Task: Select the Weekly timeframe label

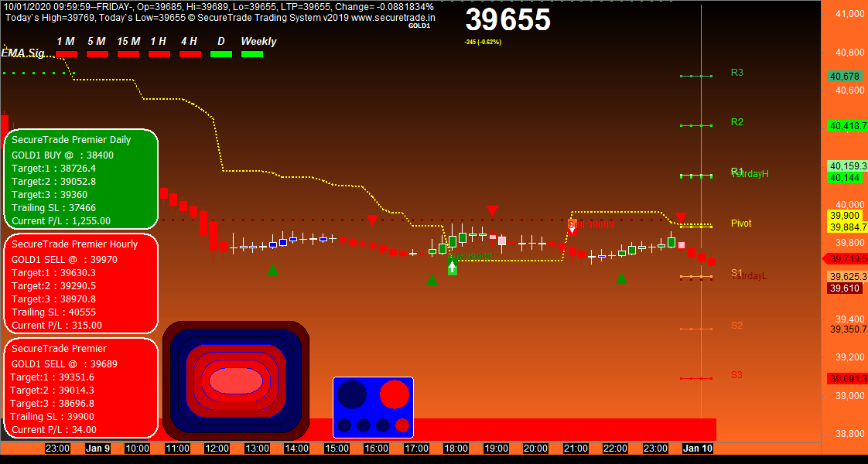Action: tap(258, 42)
